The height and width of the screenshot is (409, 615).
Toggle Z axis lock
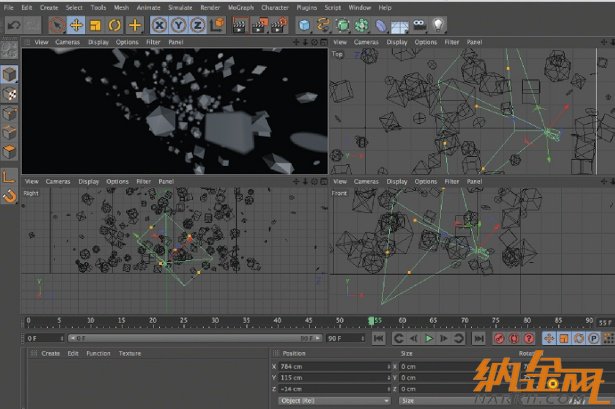(198, 25)
